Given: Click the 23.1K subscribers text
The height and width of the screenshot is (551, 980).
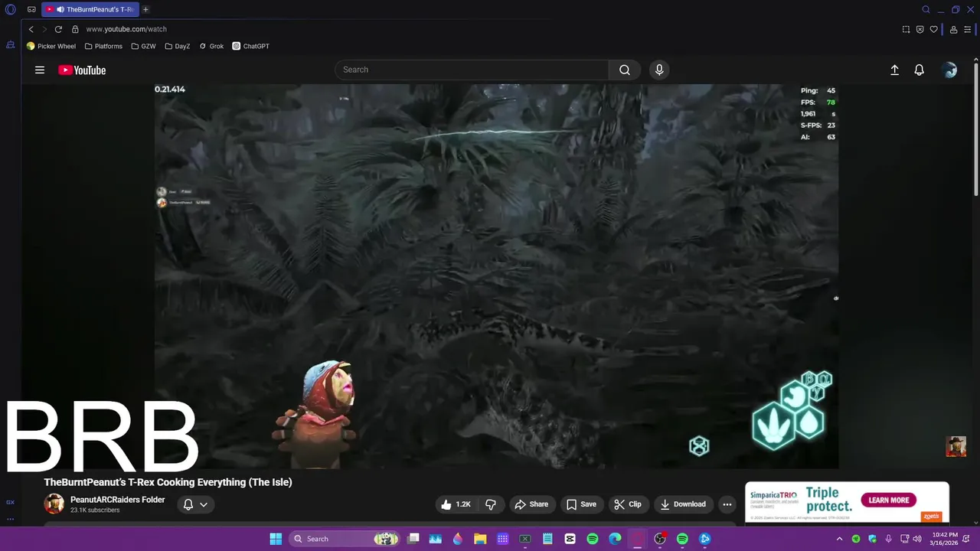Looking at the screenshot, I should (95, 510).
